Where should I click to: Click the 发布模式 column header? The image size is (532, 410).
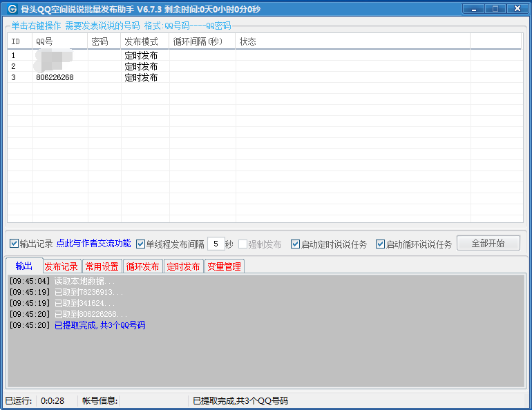145,41
